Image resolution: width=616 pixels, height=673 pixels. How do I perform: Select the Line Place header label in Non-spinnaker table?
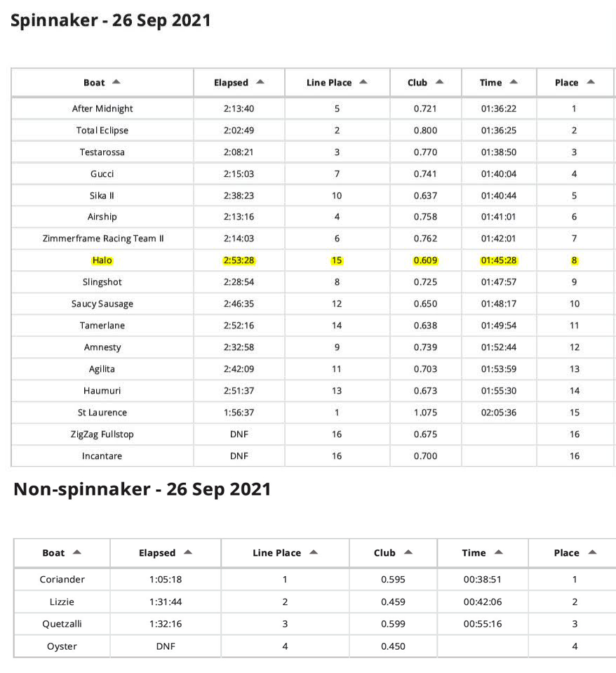(277, 553)
